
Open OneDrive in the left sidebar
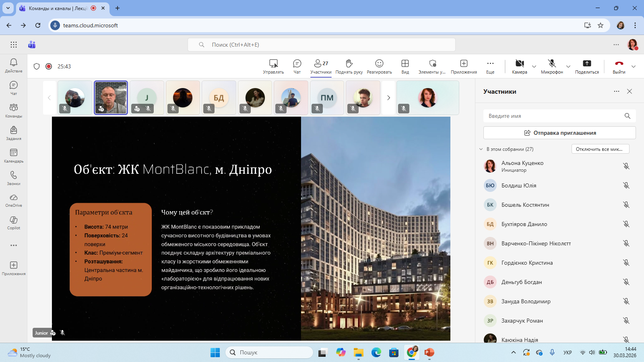coord(14,200)
